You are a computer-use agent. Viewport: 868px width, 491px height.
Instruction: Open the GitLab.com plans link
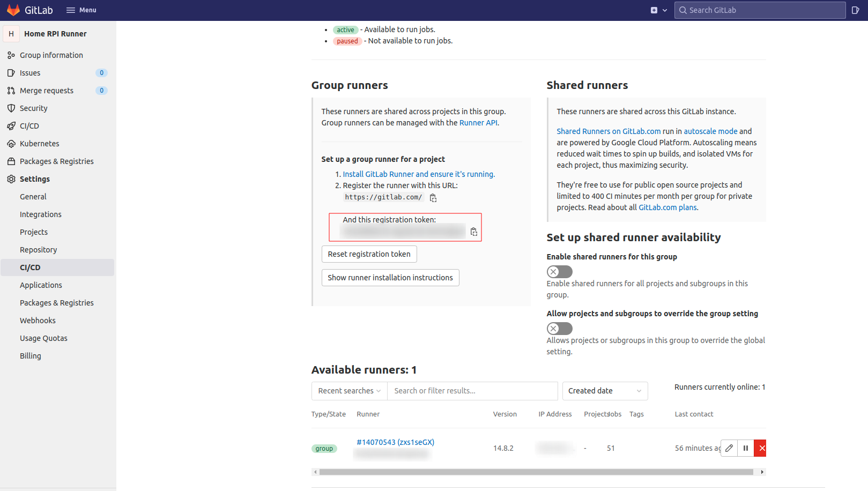(x=667, y=207)
